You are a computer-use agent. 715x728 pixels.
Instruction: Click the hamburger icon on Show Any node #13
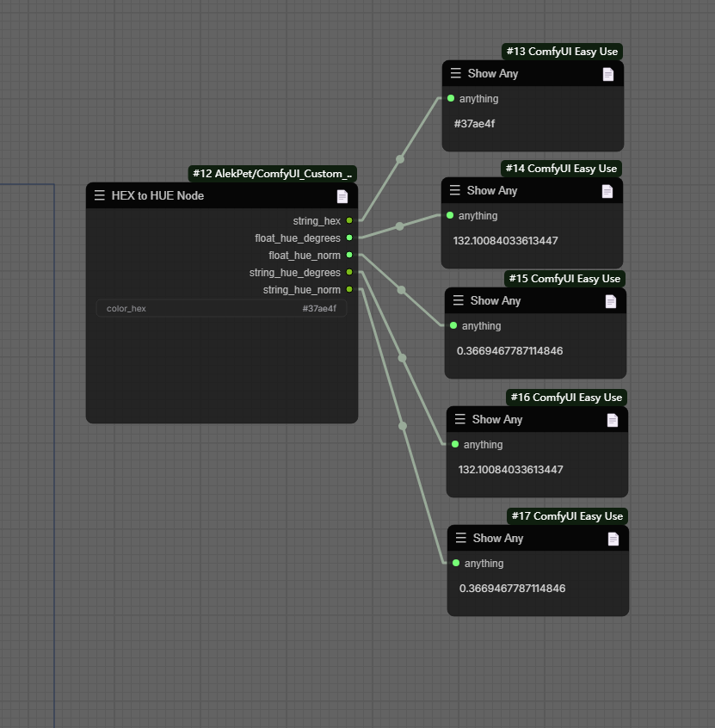coord(456,73)
